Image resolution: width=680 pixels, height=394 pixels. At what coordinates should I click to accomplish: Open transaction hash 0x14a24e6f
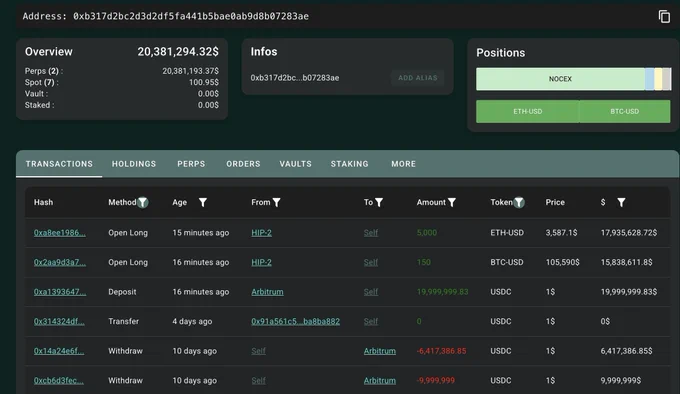(59, 351)
